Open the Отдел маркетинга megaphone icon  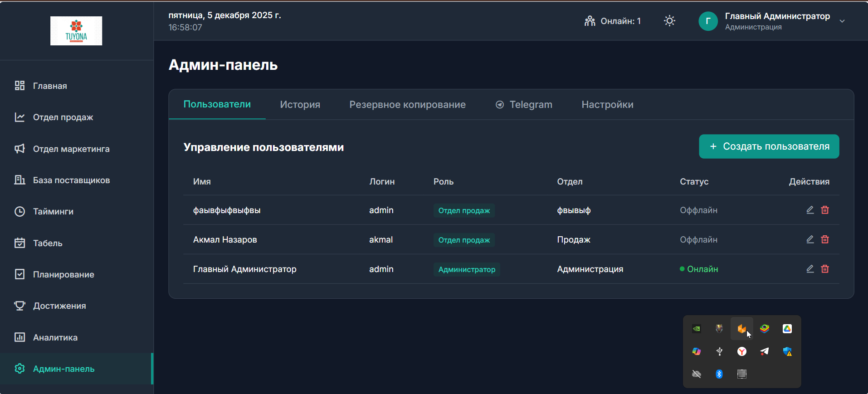click(x=20, y=149)
